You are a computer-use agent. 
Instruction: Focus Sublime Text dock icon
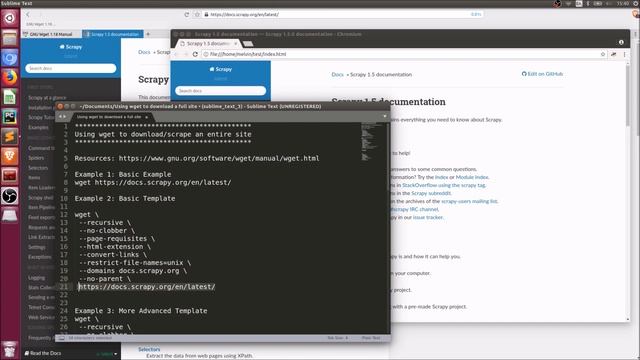(x=9, y=136)
